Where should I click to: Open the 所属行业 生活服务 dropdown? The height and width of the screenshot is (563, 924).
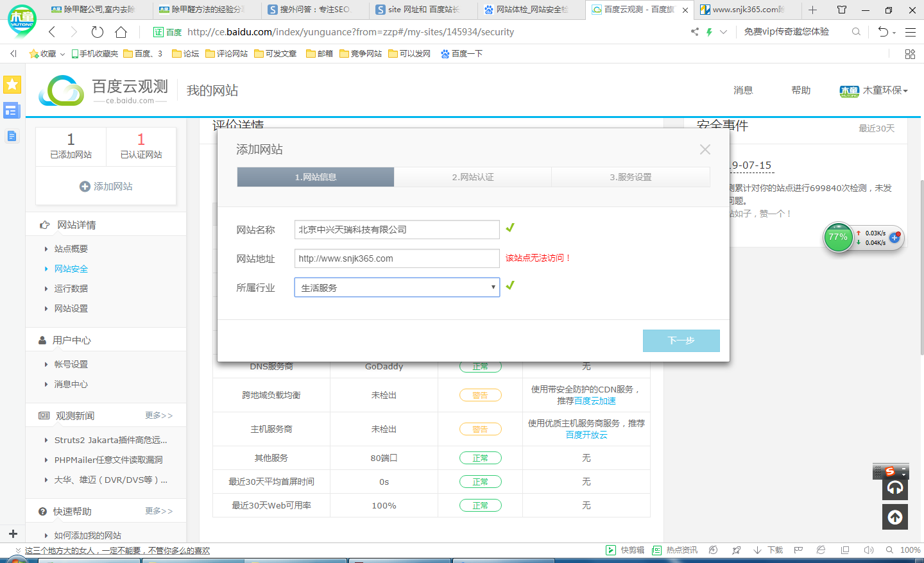coord(397,287)
